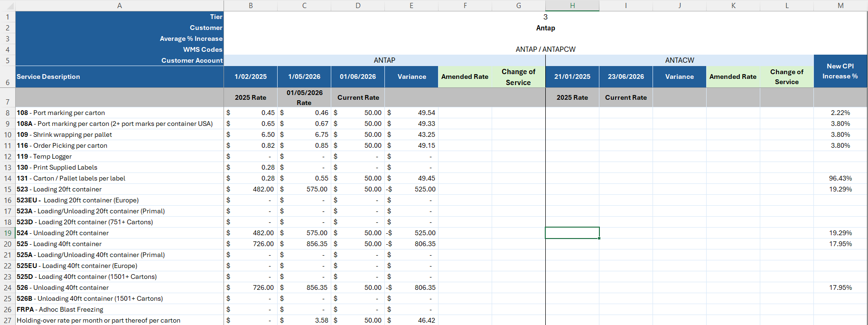Click the '01/06/2026' date header cell
Image resolution: width=868 pixels, height=325 pixels.
tap(358, 76)
